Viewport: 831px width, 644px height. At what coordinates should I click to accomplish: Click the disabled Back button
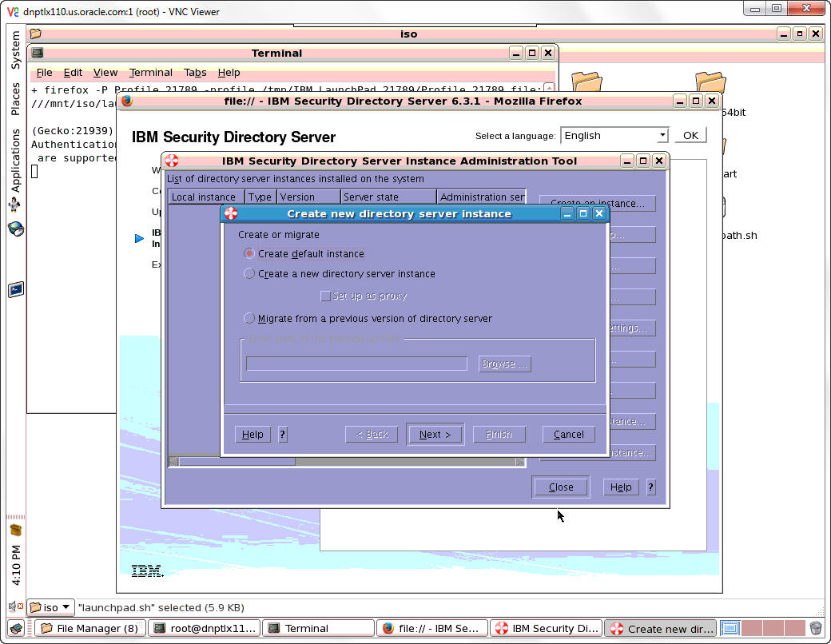[372, 434]
